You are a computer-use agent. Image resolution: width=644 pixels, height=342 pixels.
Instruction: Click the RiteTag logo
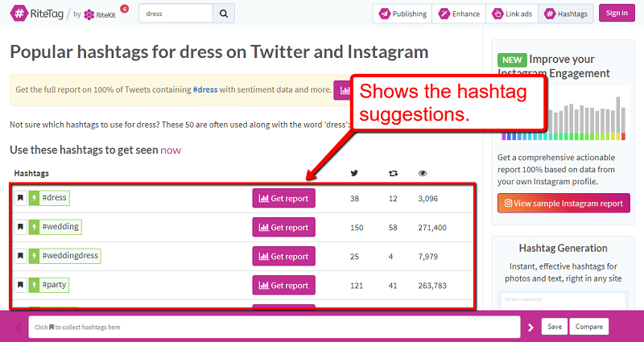pos(38,13)
